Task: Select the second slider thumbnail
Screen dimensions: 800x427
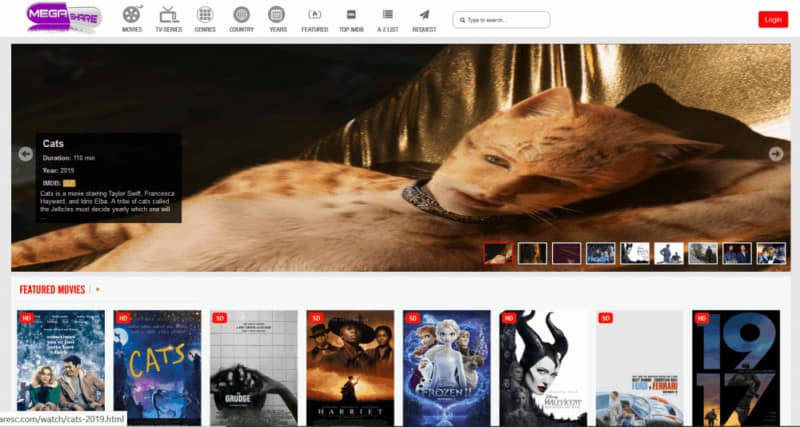Action: pos(532,253)
